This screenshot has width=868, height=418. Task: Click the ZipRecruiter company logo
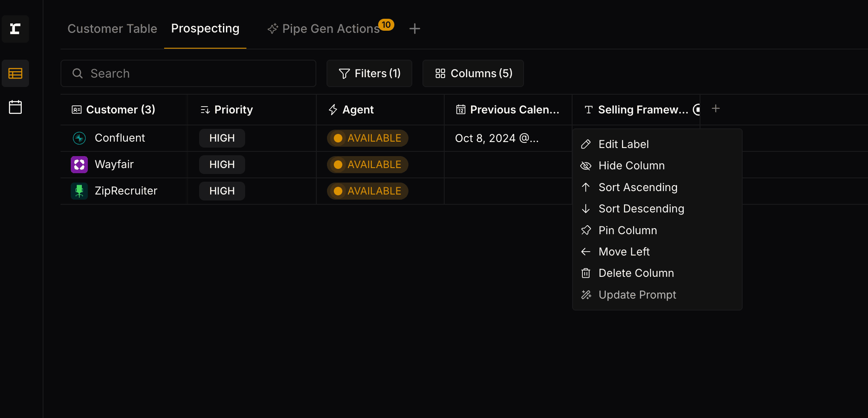click(79, 191)
